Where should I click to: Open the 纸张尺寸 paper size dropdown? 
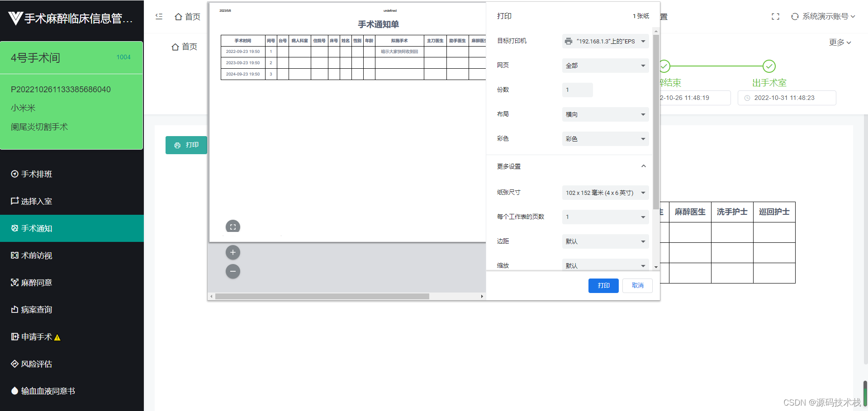pos(605,193)
